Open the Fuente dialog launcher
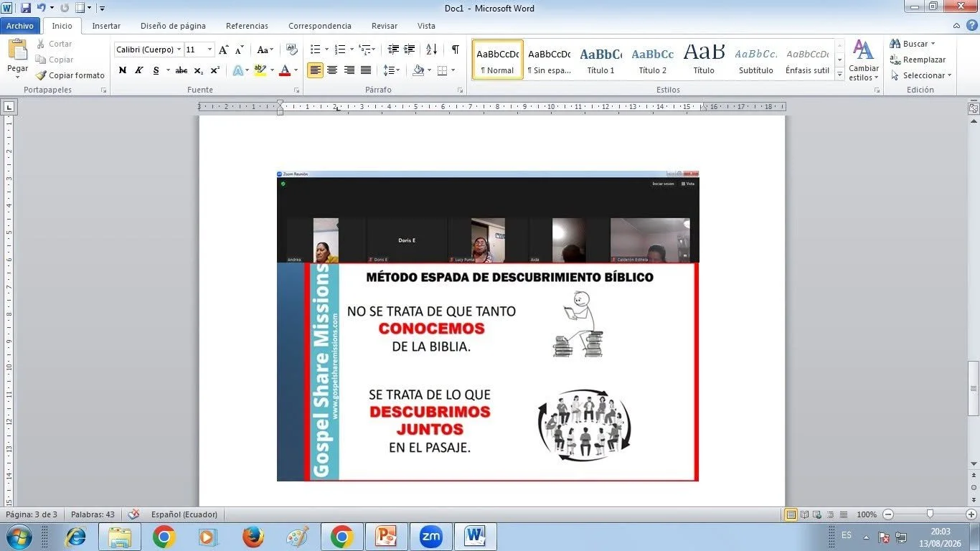Image resolution: width=980 pixels, height=551 pixels. (x=296, y=90)
